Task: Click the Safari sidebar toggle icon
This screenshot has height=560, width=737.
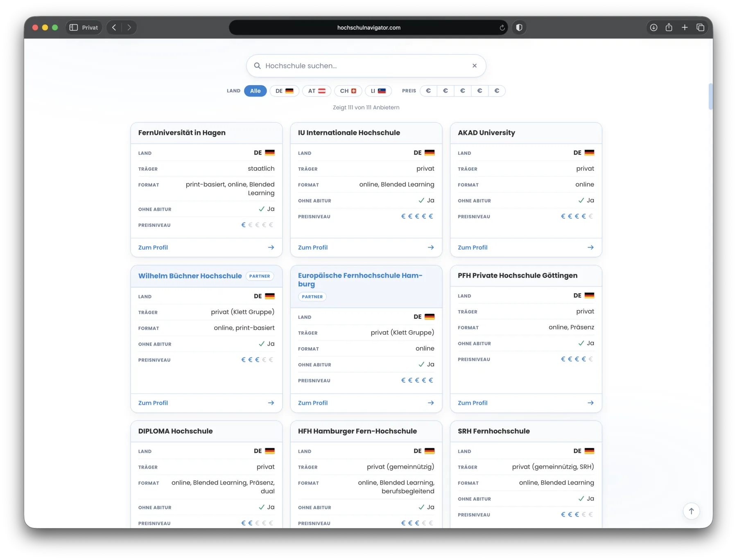Action: tap(74, 27)
